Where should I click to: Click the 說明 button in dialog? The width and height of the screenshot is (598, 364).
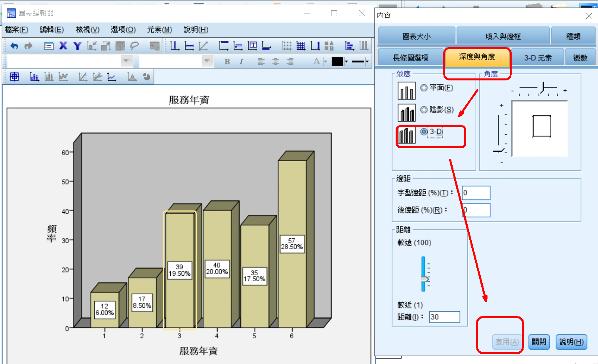pyautogui.click(x=571, y=342)
